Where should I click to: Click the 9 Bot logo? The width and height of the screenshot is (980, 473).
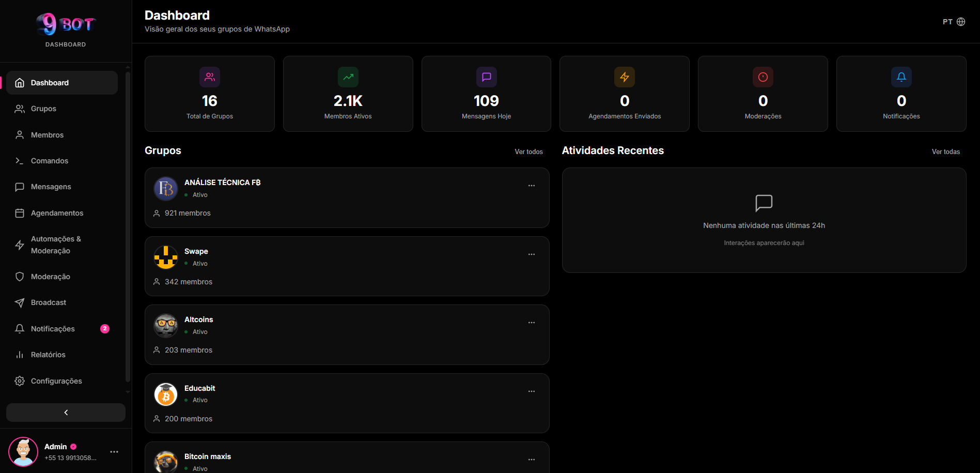click(x=66, y=24)
